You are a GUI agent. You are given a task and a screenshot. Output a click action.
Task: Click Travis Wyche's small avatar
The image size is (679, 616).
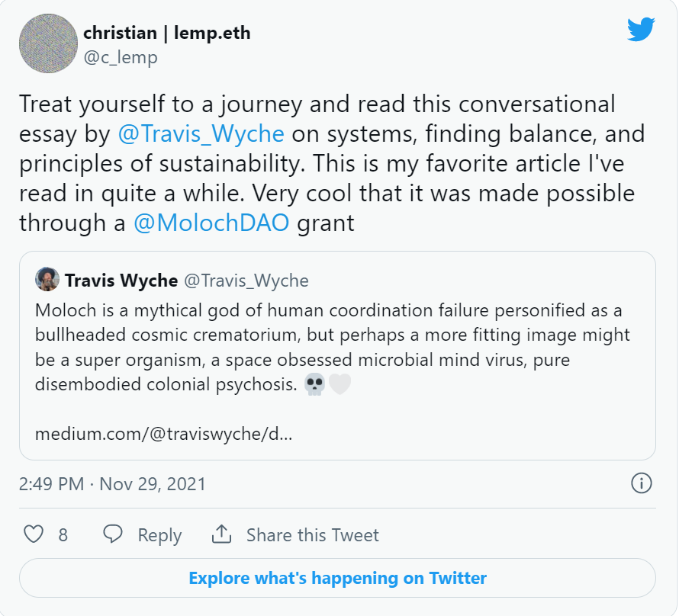47,279
